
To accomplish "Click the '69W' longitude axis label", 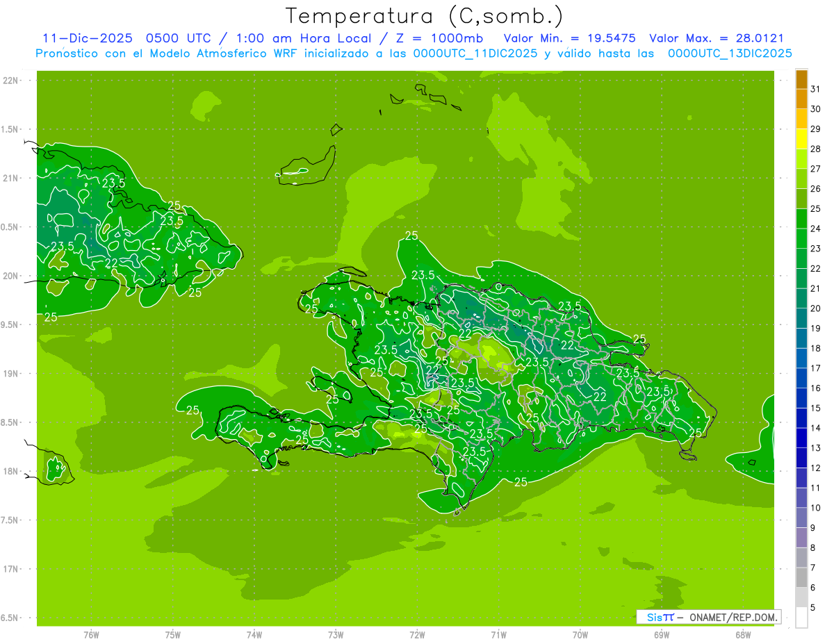I will (x=662, y=634).
